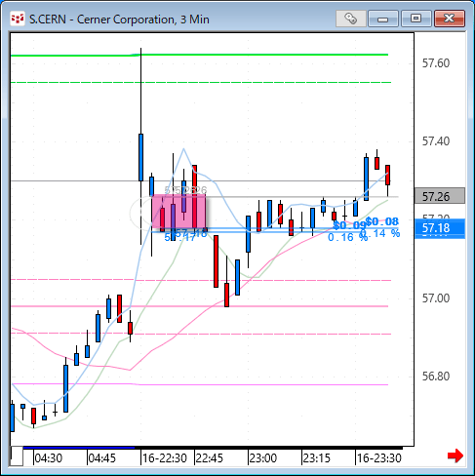Click the 57.60 price scale label

click(x=436, y=63)
